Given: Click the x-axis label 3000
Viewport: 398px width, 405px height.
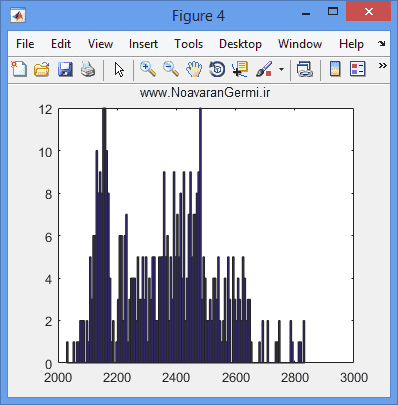Looking at the screenshot, I should click(354, 378).
